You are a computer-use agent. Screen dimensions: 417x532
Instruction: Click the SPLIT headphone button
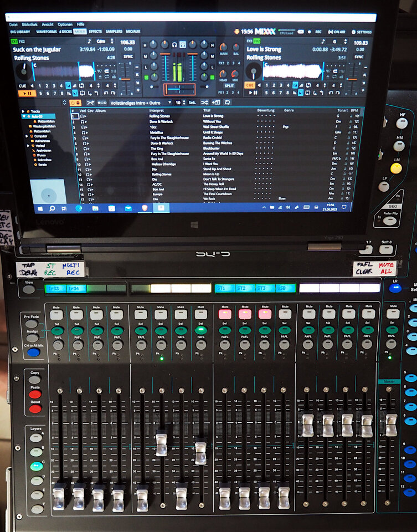[x=229, y=86]
